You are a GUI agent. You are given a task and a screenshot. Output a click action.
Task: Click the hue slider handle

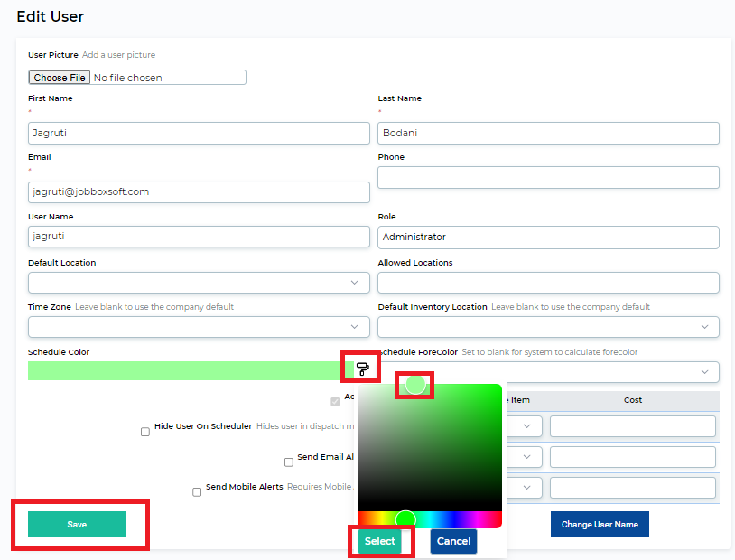405,519
